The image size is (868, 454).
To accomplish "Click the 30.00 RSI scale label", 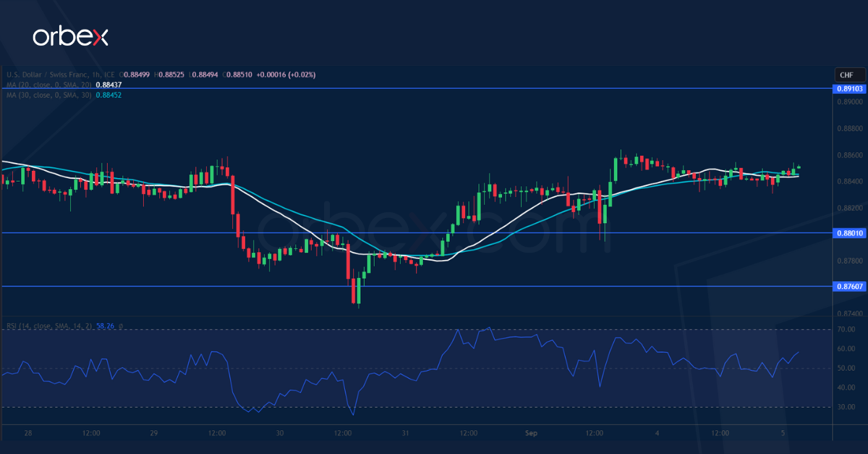I will pyautogui.click(x=846, y=407).
